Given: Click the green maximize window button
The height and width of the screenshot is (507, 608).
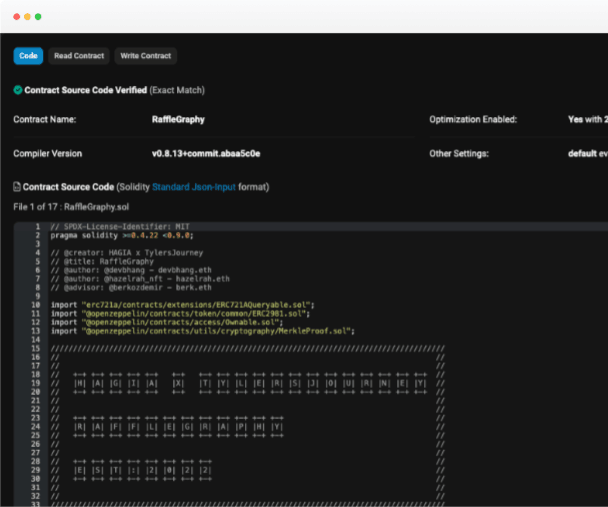Looking at the screenshot, I should [39, 17].
